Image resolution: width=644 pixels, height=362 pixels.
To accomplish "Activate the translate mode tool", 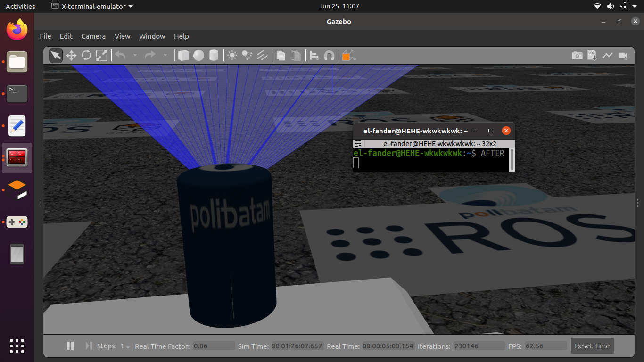I will click(71, 56).
